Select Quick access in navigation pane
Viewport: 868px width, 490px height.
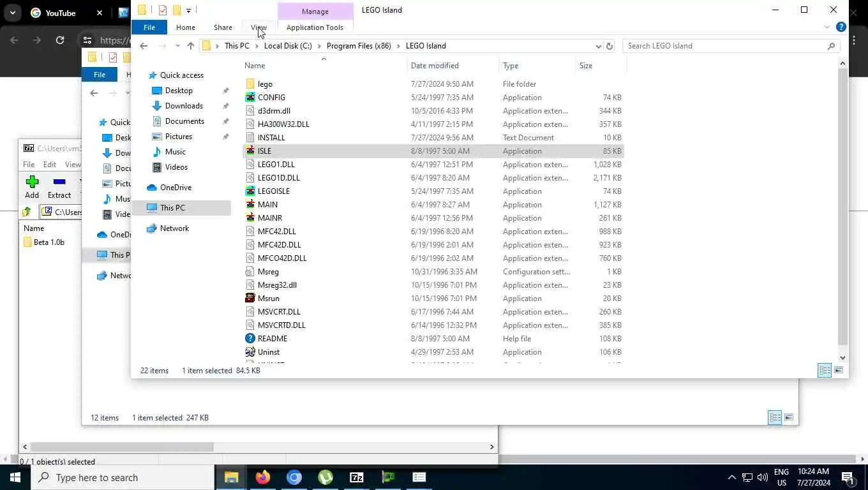pyautogui.click(x=181, y=75)
